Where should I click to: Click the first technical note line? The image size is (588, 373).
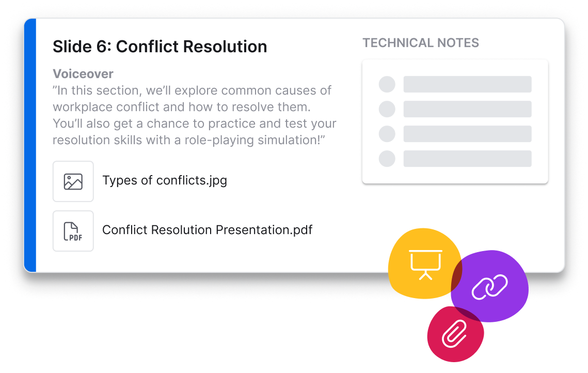point(467,84)
